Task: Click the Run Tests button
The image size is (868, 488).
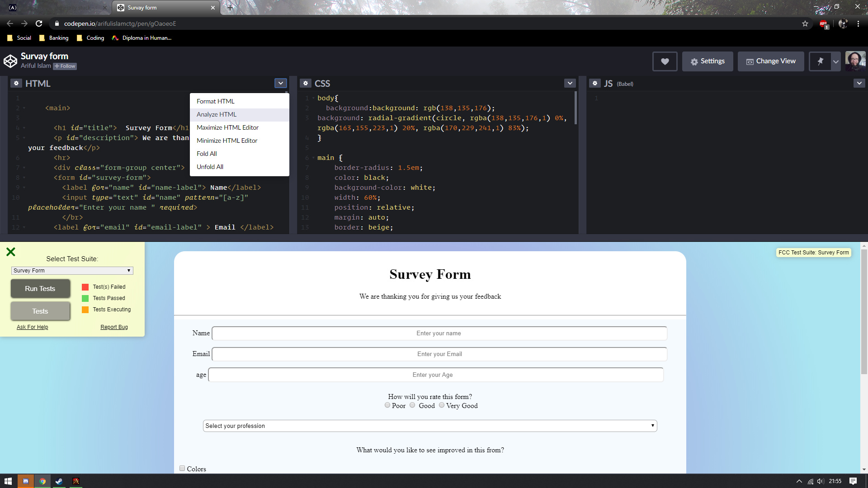Action: pyautogui.click(x=40, y=288)
